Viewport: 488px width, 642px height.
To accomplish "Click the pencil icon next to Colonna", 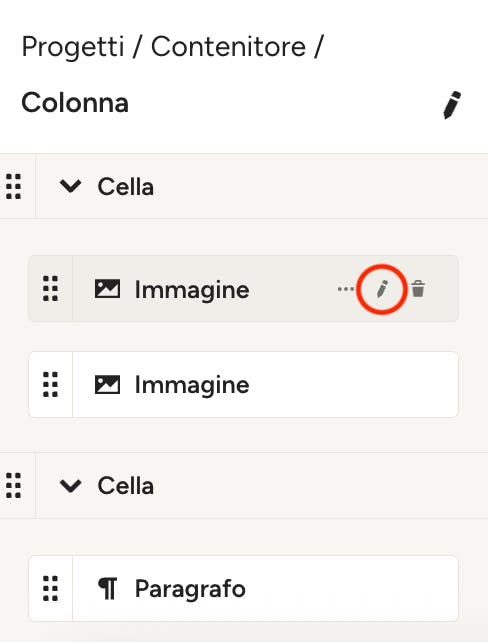I will [x=452, y=105].
